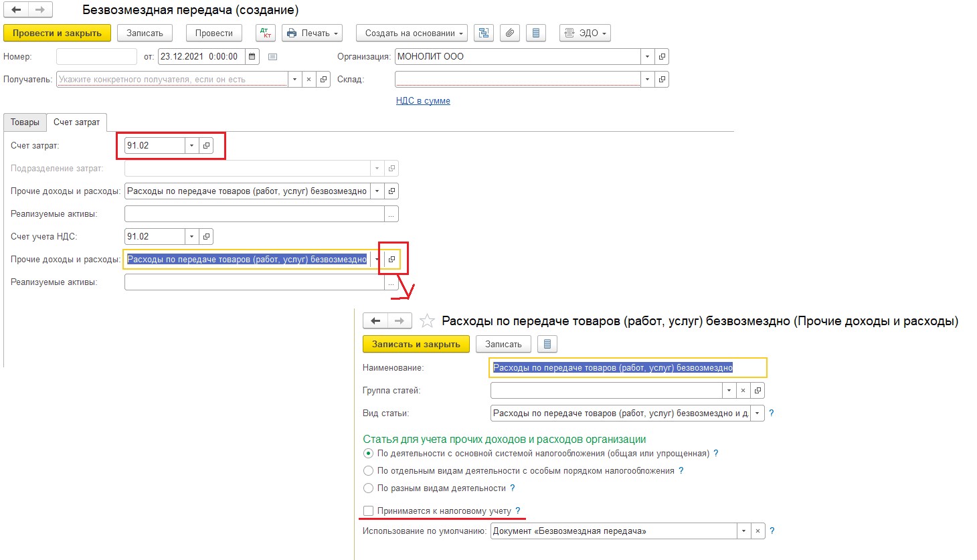
Task: Expand the Получатель dropdown list
Action: point(295,80)
